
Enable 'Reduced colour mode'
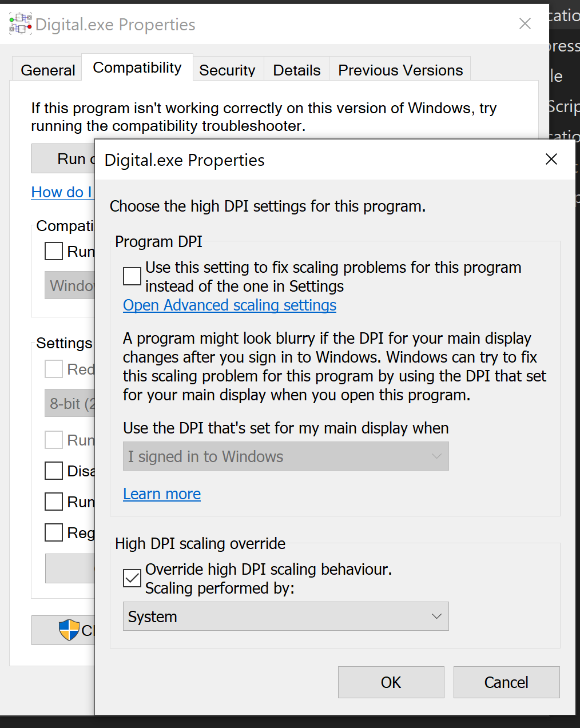(53, 369)
